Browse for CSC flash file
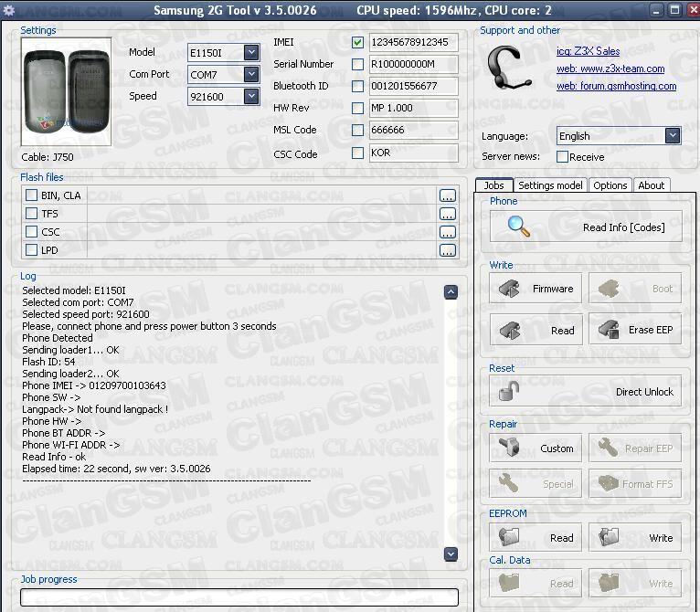 coord(447,232)
